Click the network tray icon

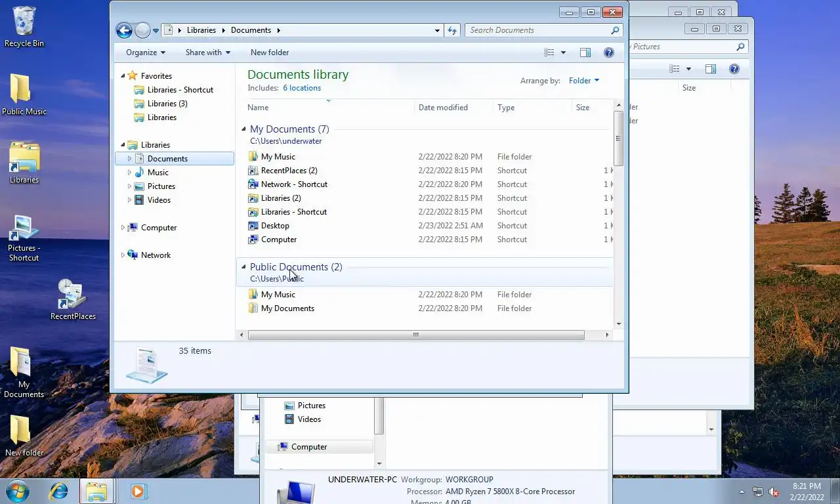758,492
